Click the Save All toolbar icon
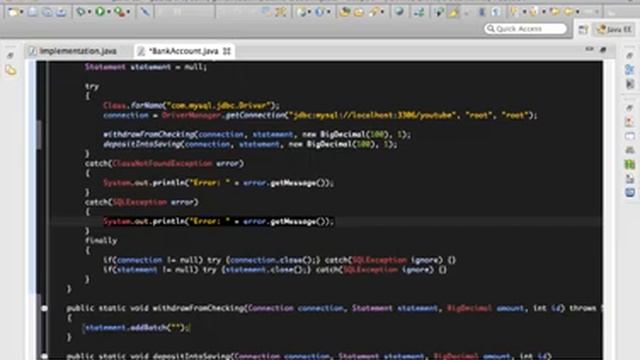This screenshot has width=640, height=360. 47,12
